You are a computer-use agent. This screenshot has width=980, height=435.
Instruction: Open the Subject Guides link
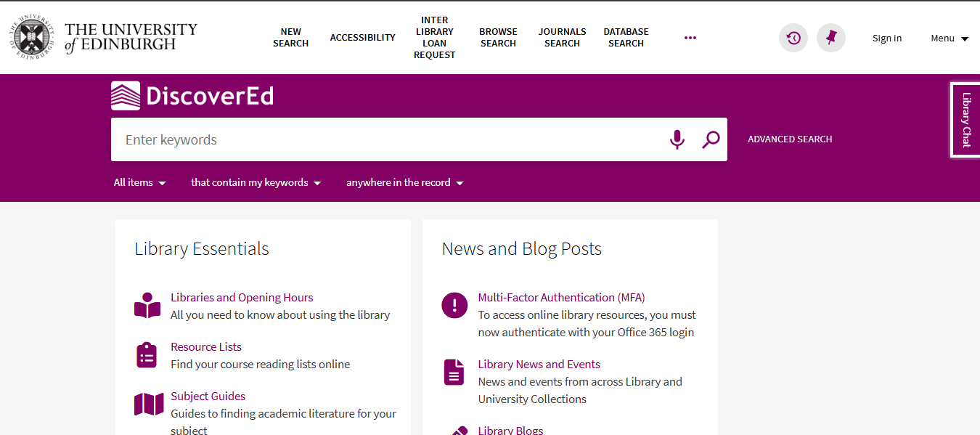[x=208, y=397]
